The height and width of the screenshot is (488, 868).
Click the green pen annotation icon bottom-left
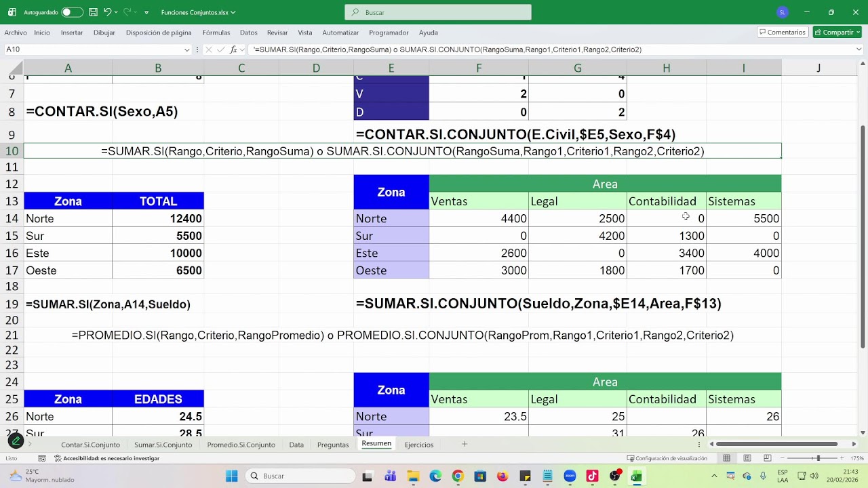click(x=15, y=441)
